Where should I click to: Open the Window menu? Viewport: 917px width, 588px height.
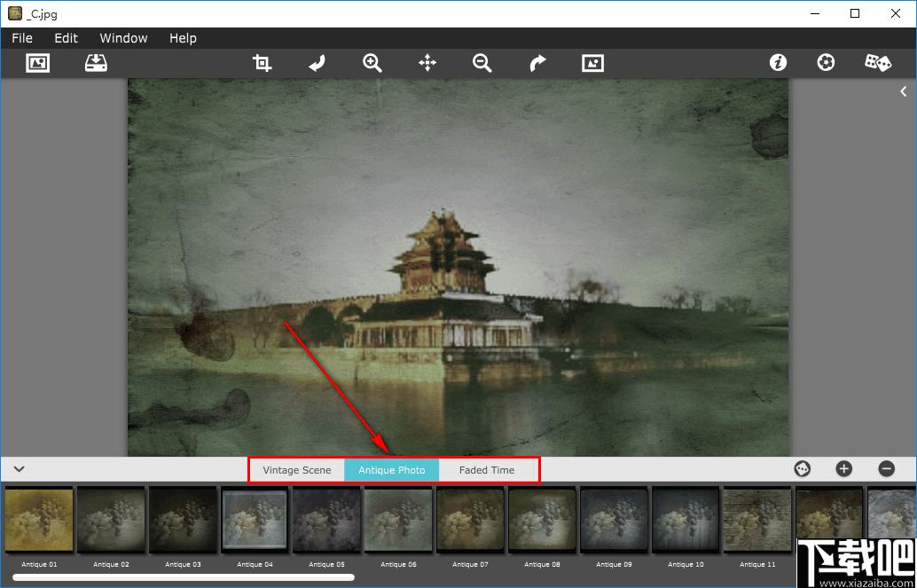click(x=123, y=38)
